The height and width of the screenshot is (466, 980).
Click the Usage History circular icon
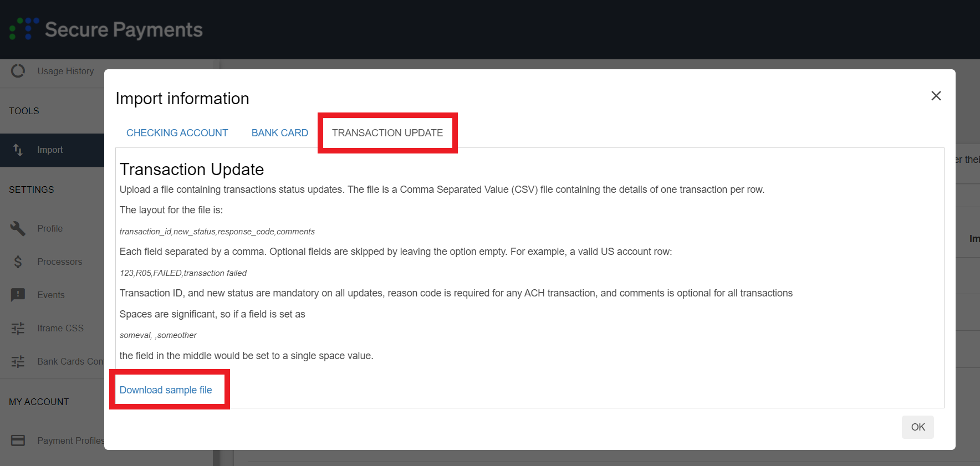pos(18,71)
